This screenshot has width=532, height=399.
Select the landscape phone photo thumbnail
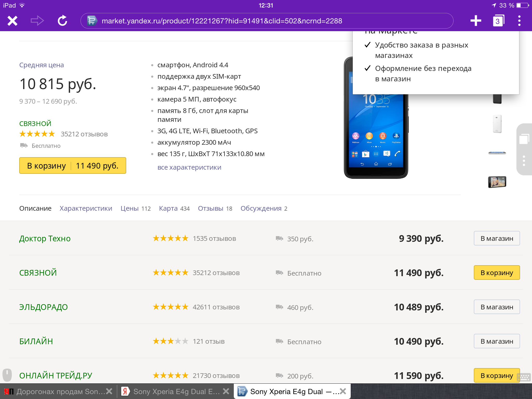[497, 182]
